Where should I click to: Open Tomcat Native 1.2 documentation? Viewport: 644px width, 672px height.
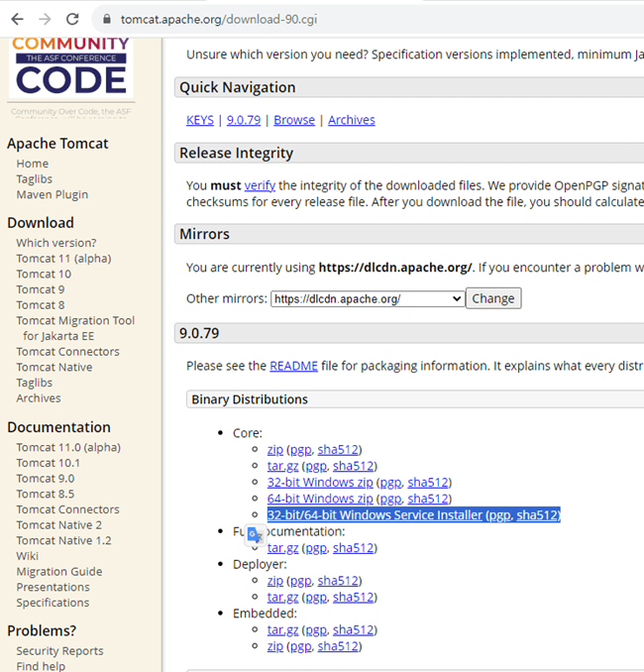[63, 541]
